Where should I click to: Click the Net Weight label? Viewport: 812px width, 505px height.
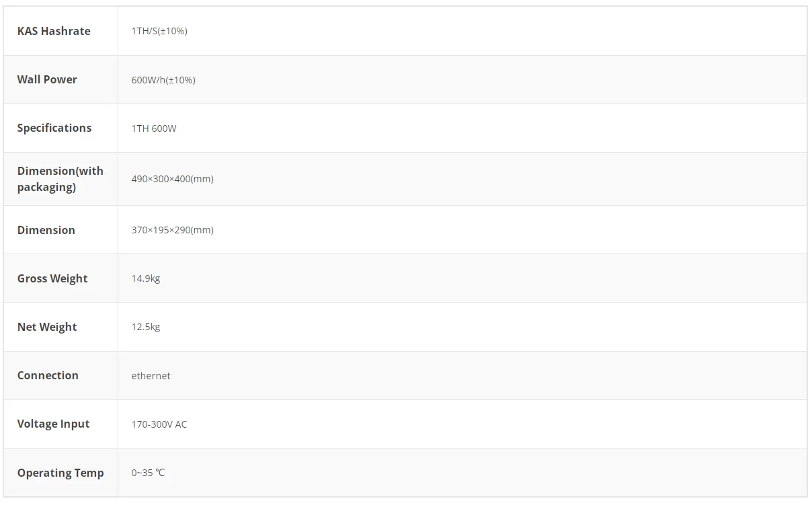tap(47, 327)
